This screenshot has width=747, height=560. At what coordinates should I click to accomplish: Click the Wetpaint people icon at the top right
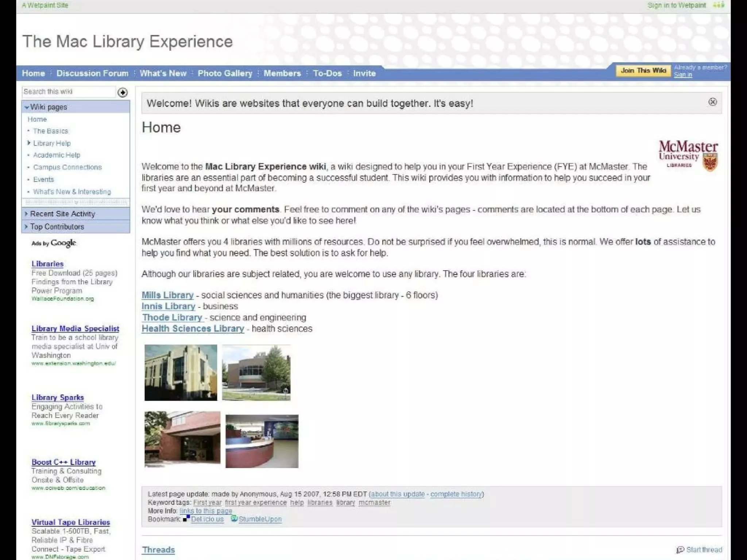point(718,5)
